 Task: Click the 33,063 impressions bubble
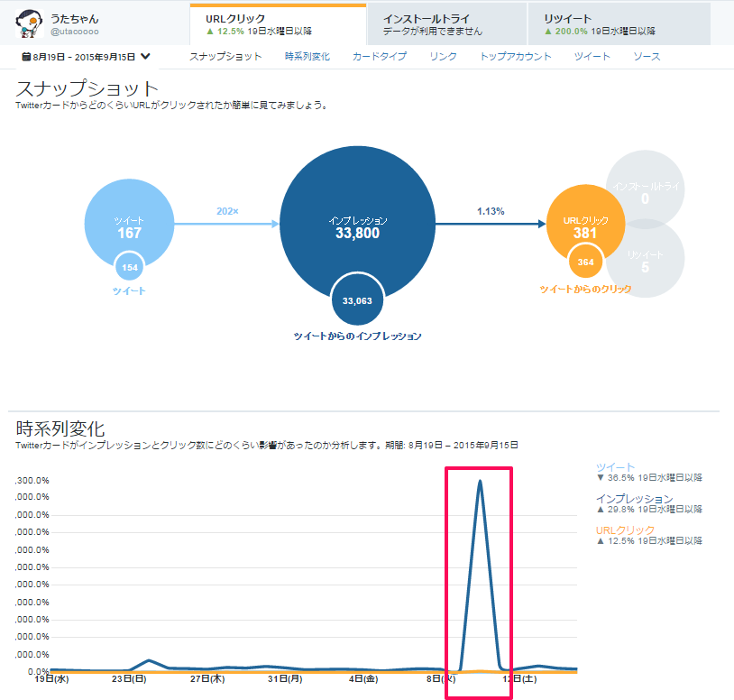[357, 300]
